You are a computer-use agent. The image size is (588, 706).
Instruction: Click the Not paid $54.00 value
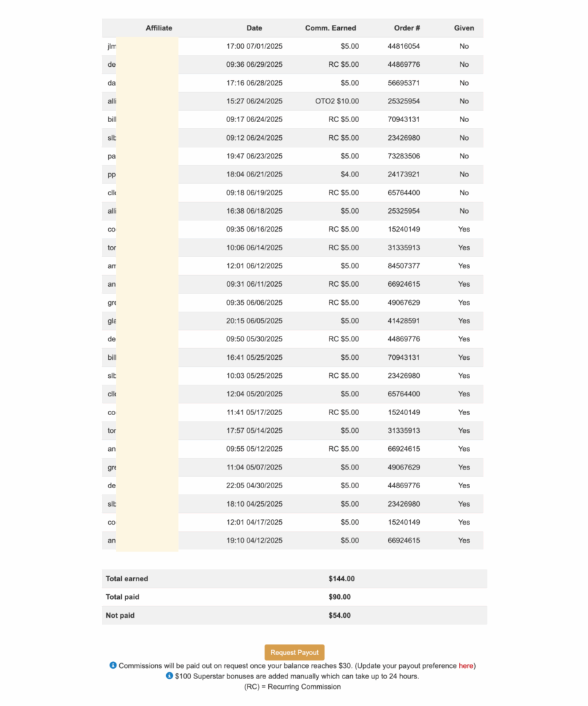click(x=340, y=615)
